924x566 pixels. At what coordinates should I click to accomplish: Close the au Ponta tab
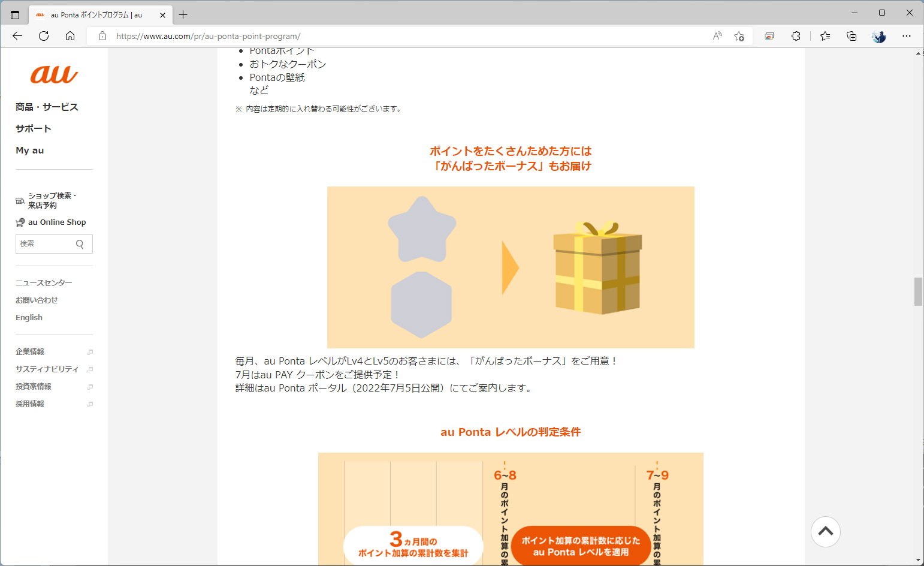coord(162,15)
